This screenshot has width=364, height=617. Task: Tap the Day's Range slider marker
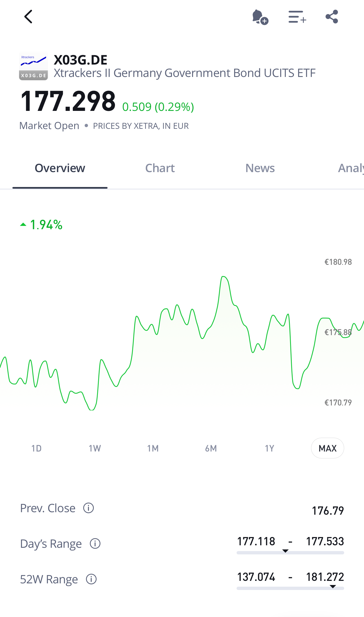click(285, 551)
